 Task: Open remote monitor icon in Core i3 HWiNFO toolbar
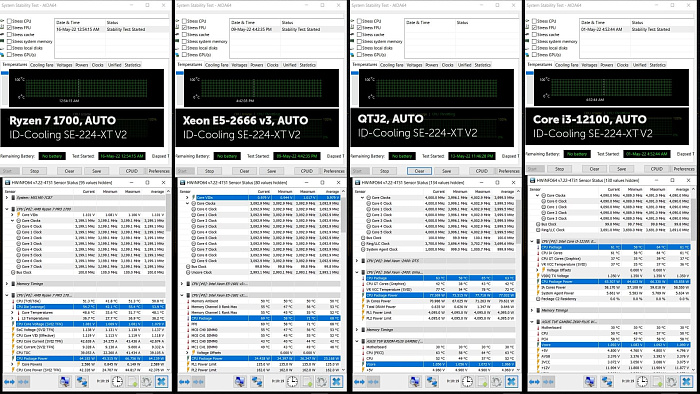590,382
